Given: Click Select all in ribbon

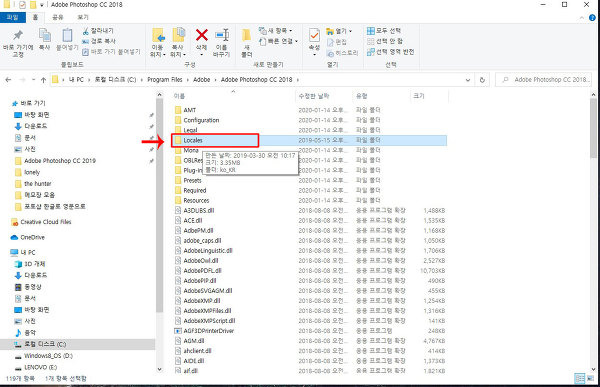Looking at the screenshot, I should (384, 31).
